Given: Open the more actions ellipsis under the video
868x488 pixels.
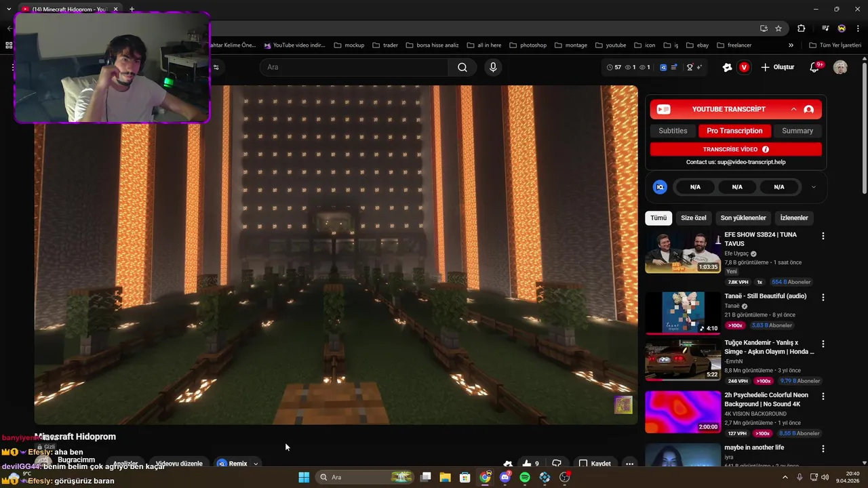Looking at the screenshot, I should pos(629,464).
